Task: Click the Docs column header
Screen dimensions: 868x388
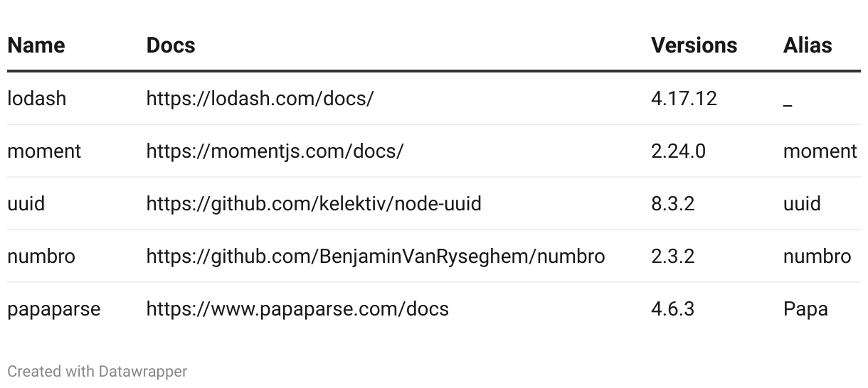Action: (171, 45)
